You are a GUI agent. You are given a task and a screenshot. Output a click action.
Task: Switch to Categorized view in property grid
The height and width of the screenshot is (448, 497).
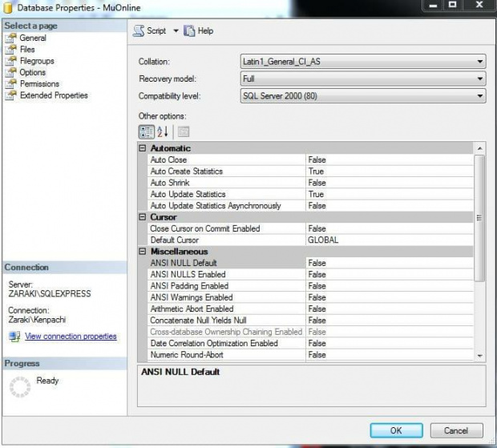146,132
